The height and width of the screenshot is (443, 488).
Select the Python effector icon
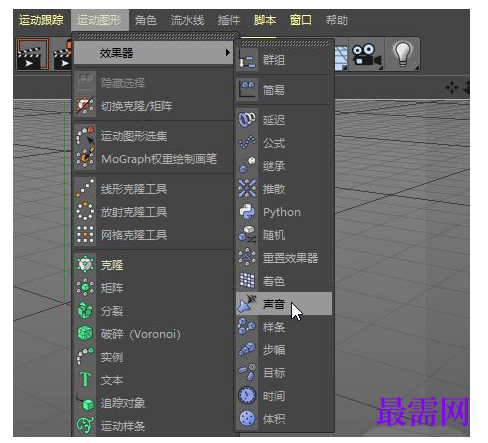pyautogui.click(x=247, y=212)
